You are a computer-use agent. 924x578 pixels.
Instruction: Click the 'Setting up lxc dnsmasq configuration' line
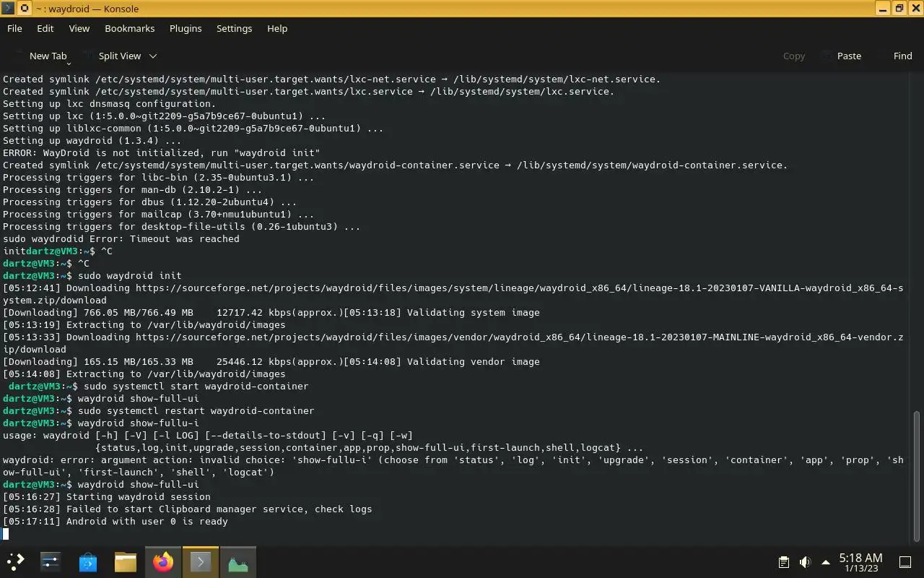(110, 103)
